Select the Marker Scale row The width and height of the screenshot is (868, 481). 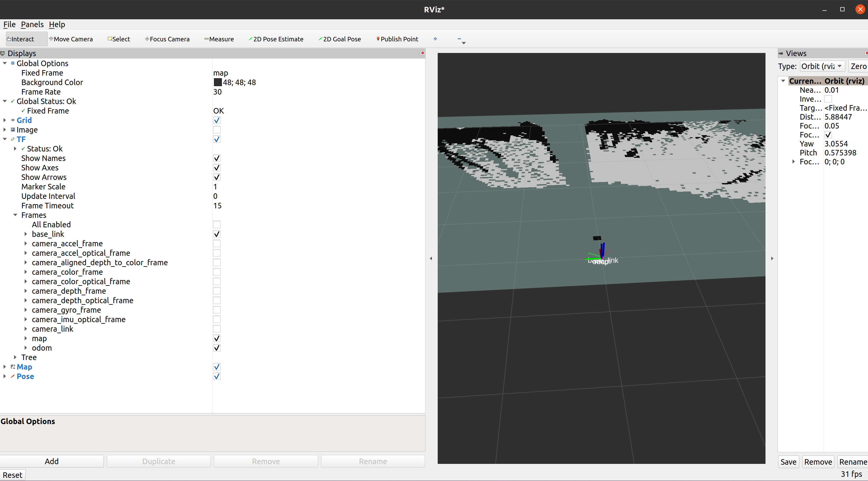[x=212, y=186]
